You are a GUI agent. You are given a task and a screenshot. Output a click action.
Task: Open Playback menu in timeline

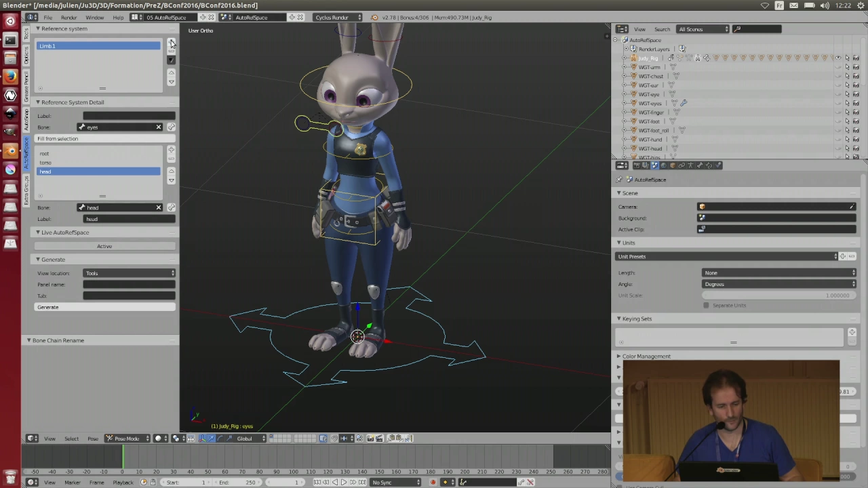pyautogui.click(x=123, y=482)
